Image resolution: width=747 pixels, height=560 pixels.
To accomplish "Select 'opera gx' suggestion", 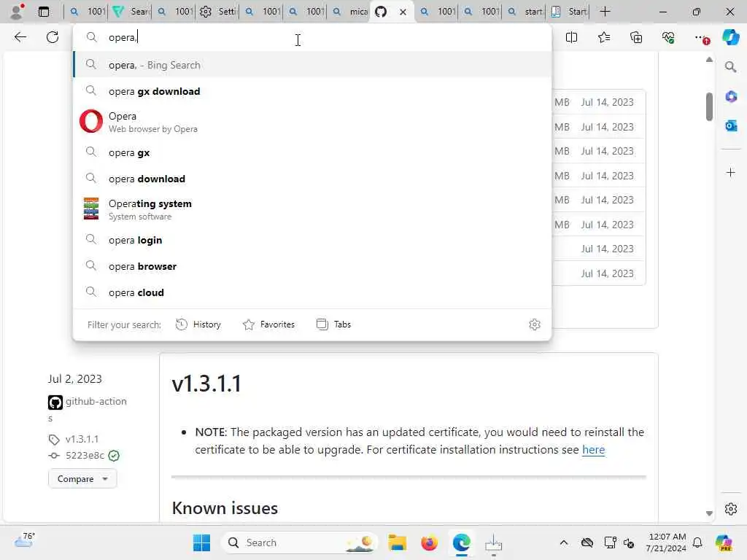I will click(312, 152).
